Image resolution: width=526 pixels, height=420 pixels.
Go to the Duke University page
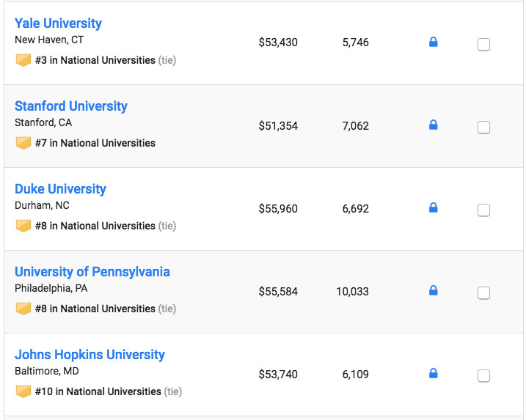tap(60, 189)
